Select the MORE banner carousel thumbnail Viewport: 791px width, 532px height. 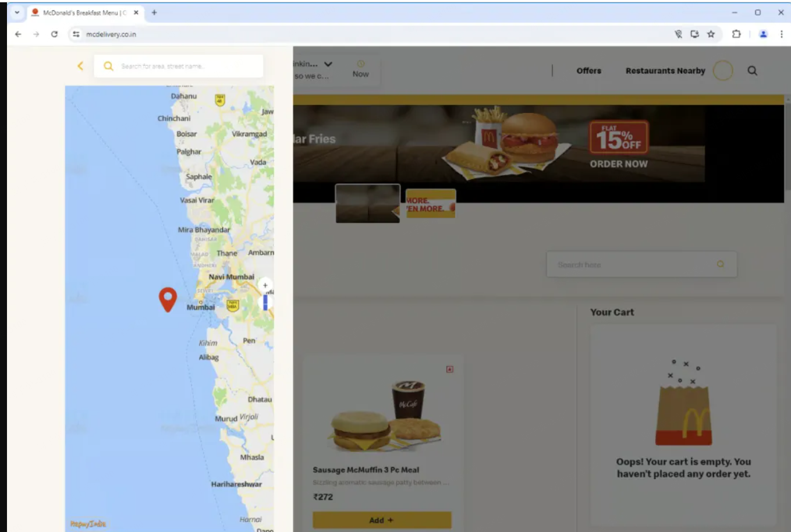click(431, 203)
